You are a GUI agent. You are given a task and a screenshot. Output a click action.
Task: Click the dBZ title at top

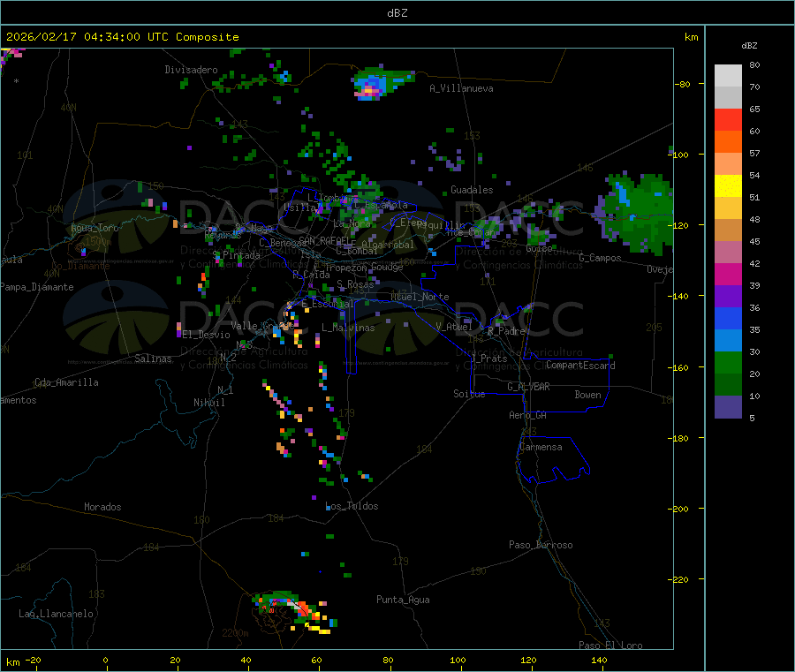pyautogui.click(x=397, y=13)
